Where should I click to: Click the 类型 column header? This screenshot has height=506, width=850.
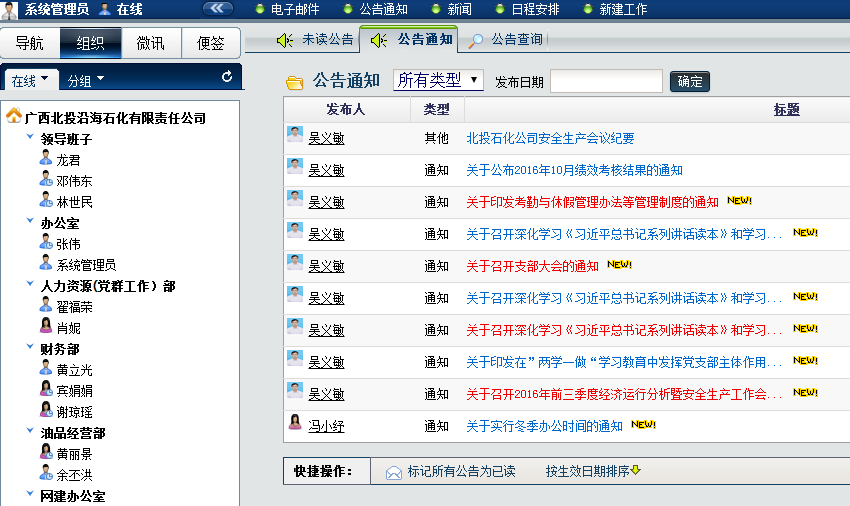coord(436,110)
